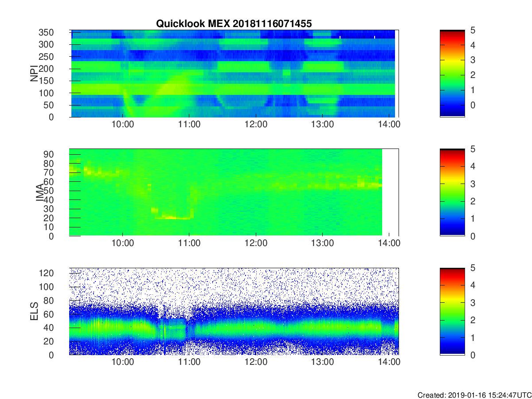Viewport: 532px width, 399px height.
Task: Click the 2 label on the ELS colorbar
Action: 472,320
